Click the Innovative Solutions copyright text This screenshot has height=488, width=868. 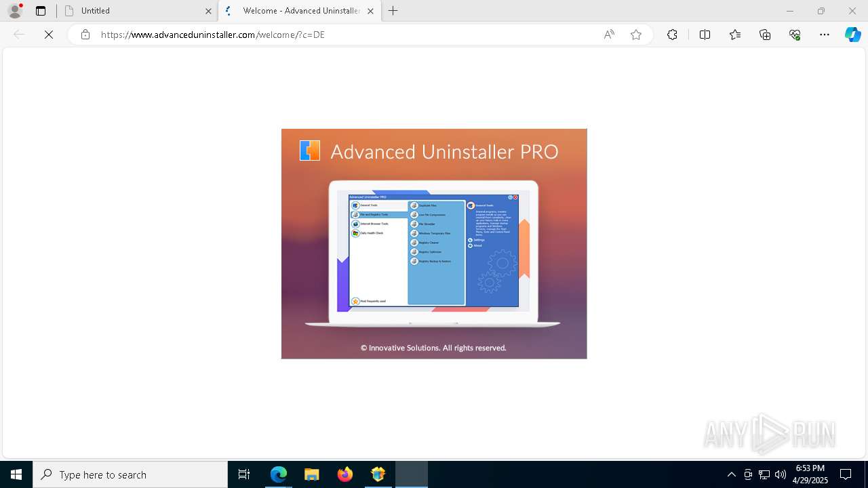pyautogui.click(x=433, y=348)
